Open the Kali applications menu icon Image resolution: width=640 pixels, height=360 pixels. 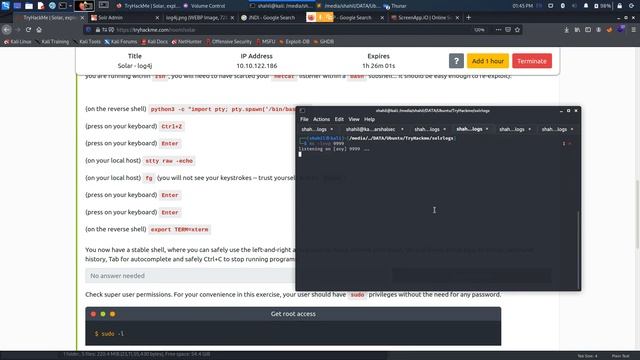pos(5,6)
